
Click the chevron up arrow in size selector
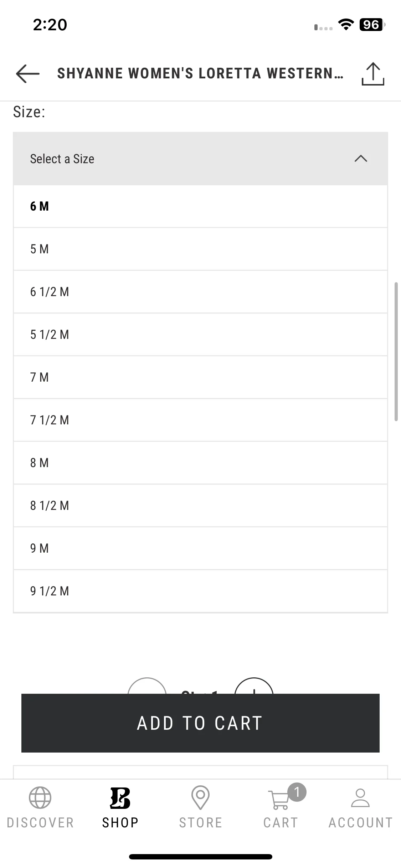(x=361, y=159)
